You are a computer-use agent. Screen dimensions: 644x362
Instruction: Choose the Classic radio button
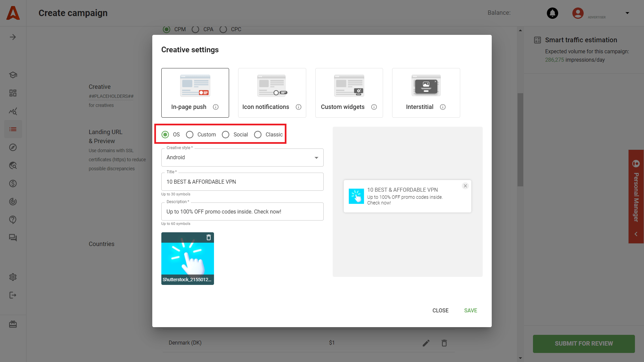pos(258,135)
